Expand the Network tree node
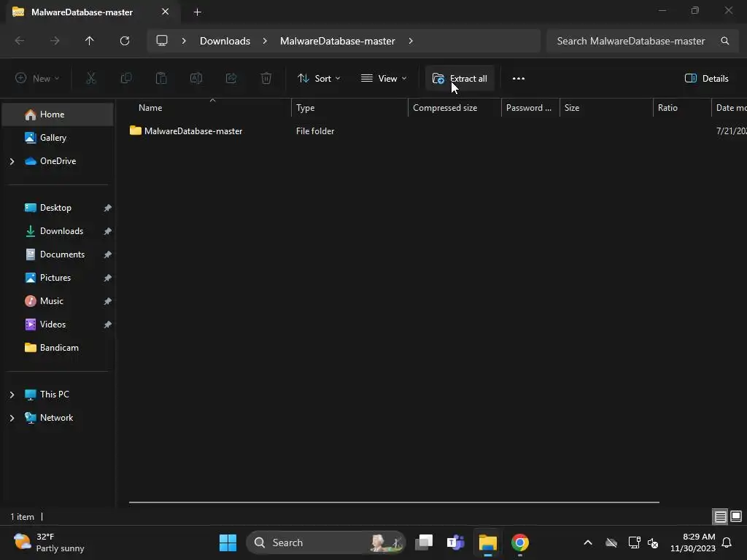The image size is (747, 560). coord(12,418)
